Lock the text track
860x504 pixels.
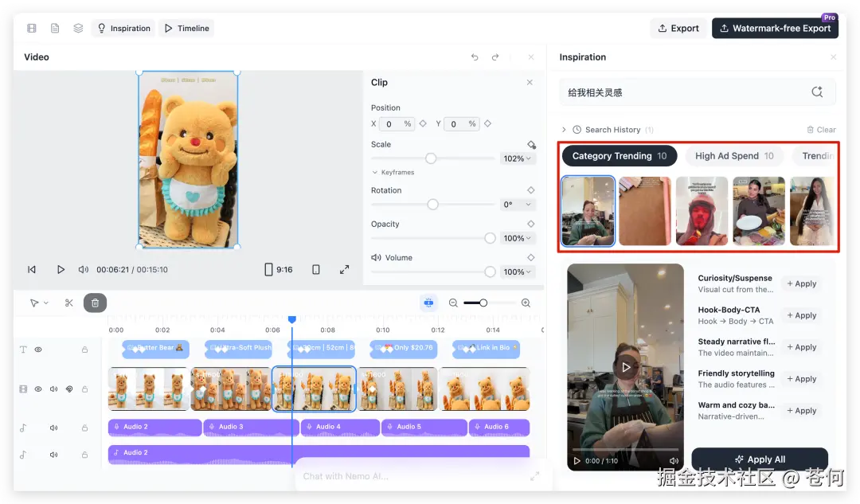coord(84,350)
